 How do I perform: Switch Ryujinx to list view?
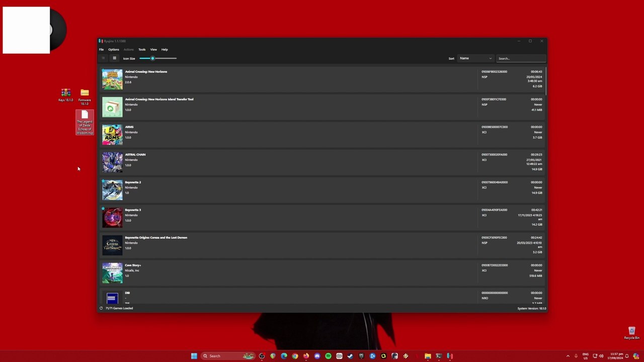[103, 58]
